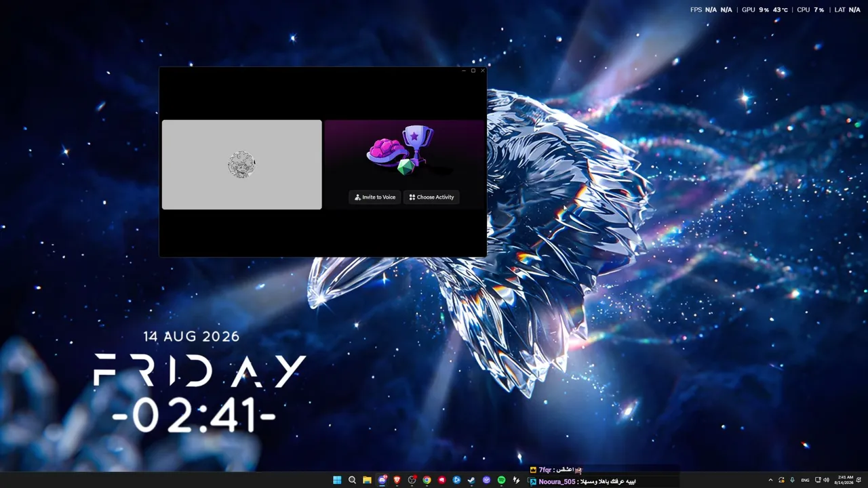
Task: Open the Windows Start menu
Action: point(337,480)
